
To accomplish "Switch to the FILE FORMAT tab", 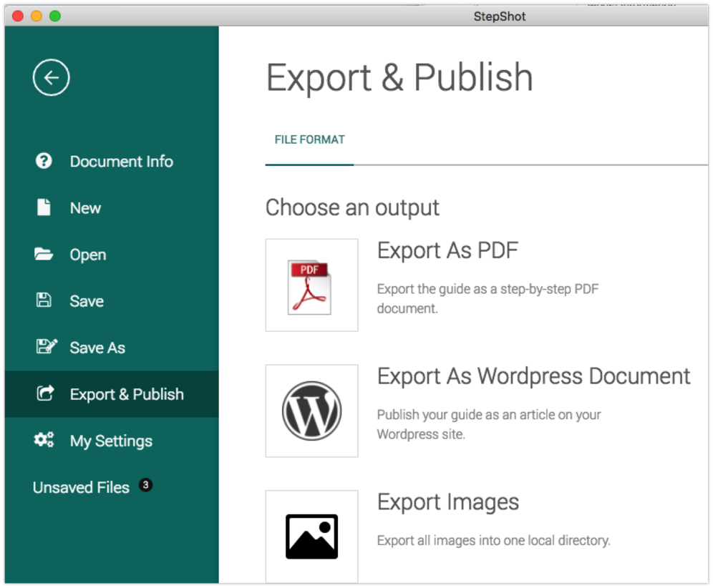I will click(309, 140).
